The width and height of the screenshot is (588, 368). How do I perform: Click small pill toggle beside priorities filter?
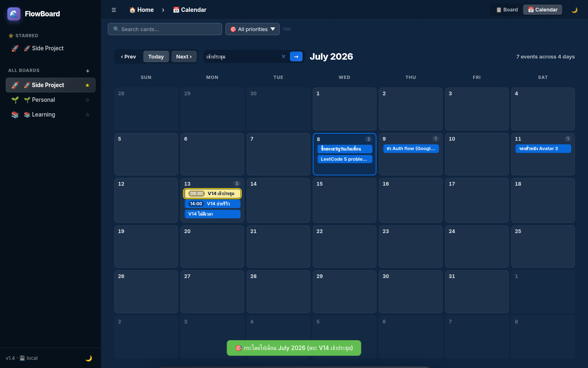[x=287, y=29]
